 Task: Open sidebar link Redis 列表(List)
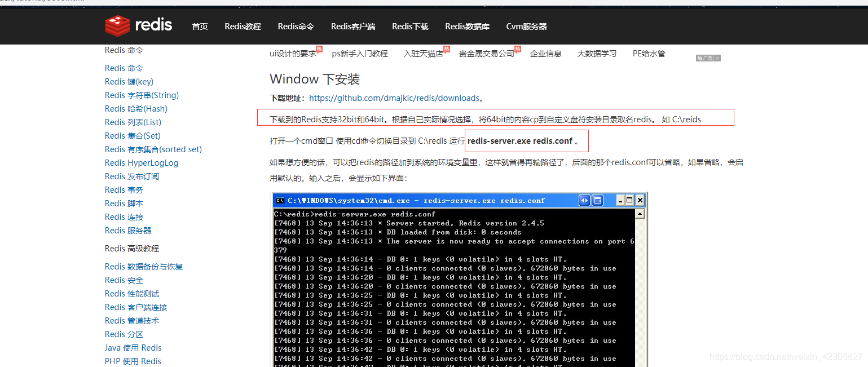(x=133, y=122)
